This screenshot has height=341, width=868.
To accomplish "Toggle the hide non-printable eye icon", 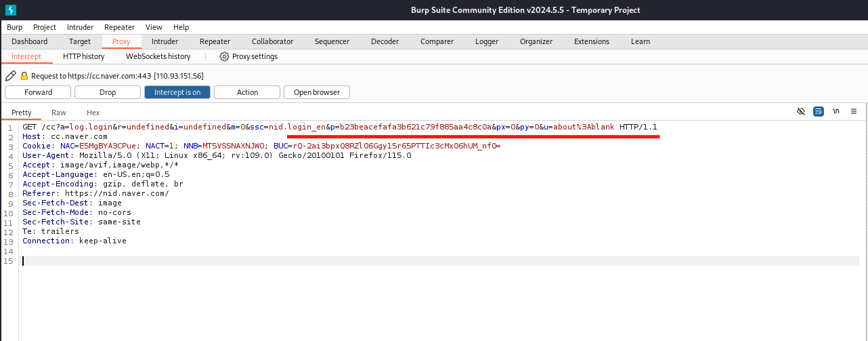I will (801, 111).
